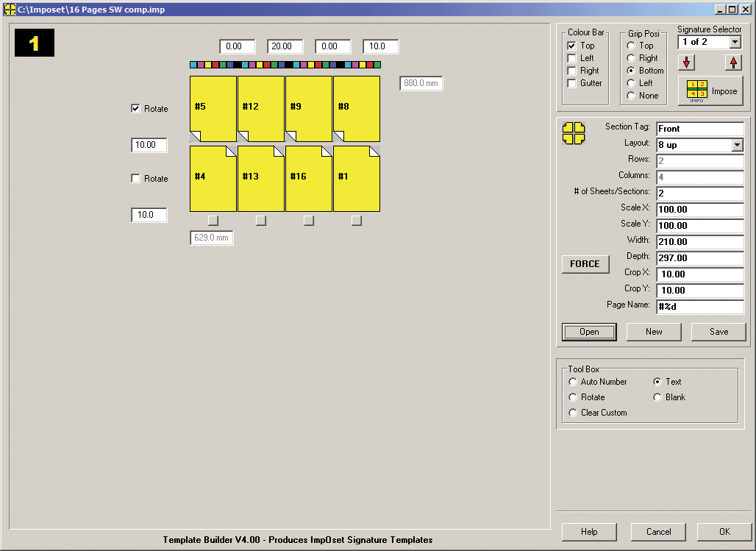Viewport: 756px width, 551px height.
Task: Click page #1 yellow page icon
Action: coord(356,178)
